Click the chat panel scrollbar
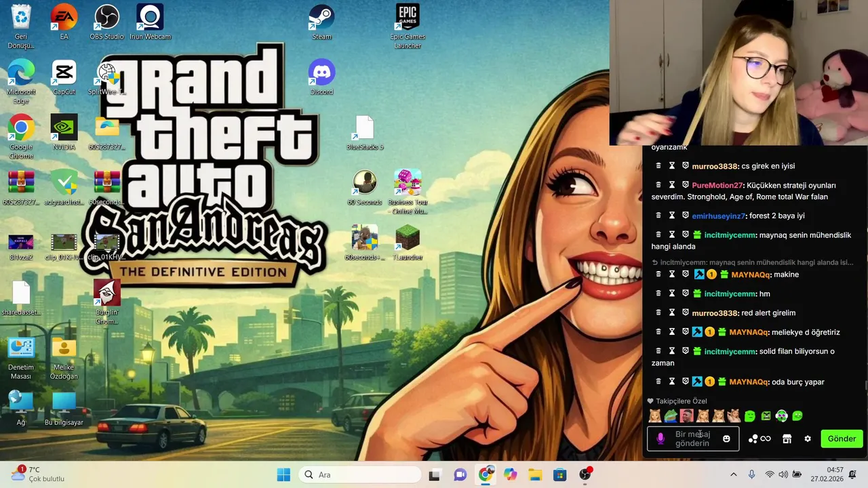 pyautogui.click(x=865, y=386)
